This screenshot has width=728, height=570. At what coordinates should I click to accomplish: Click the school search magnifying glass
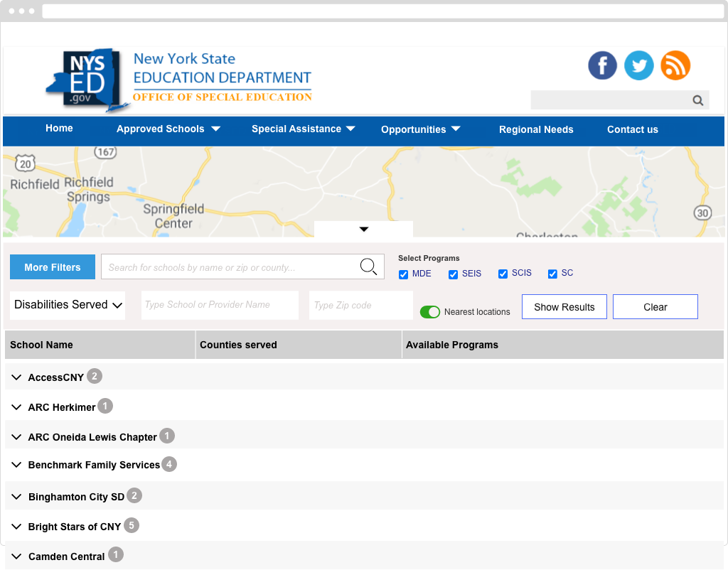click(368, 267)
